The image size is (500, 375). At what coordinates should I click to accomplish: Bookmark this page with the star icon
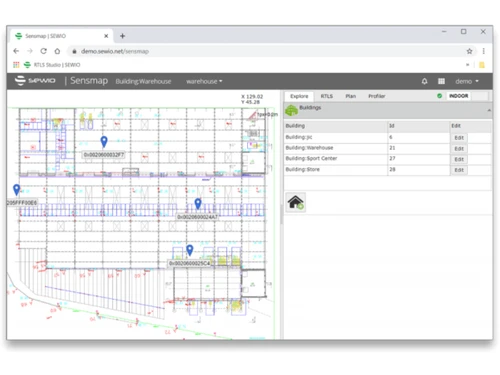coord(469,51)
